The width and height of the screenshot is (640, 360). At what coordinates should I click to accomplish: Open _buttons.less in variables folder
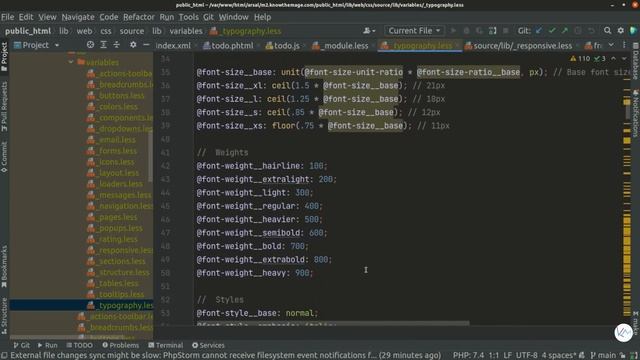116,96
